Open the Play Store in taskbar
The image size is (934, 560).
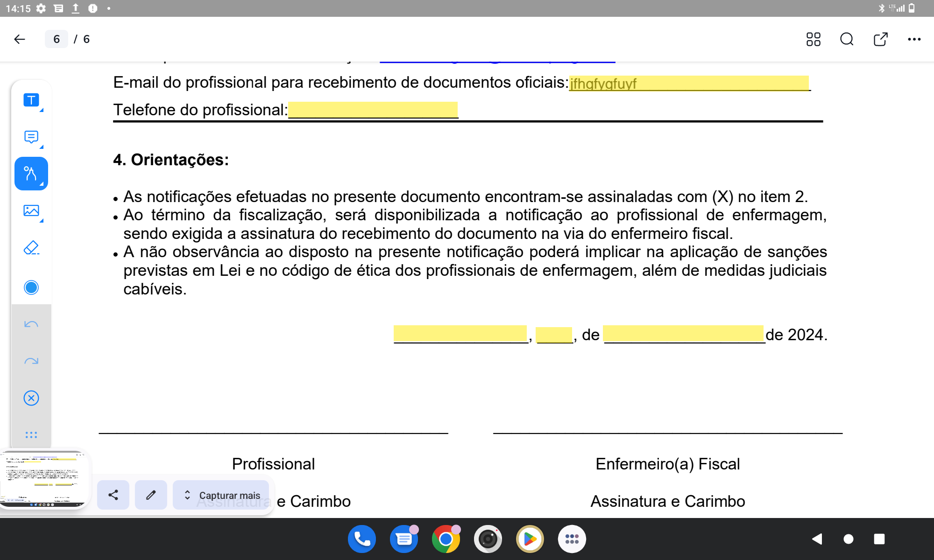[530, 539]
